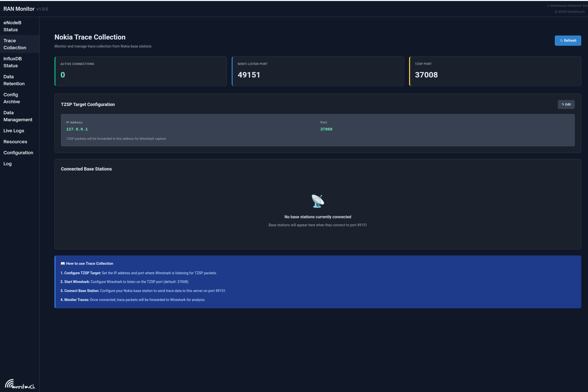This screenshot has height=392, width=588.
Task: Click the page subtitle about Nokia base stations
Action: pos(103,46)
